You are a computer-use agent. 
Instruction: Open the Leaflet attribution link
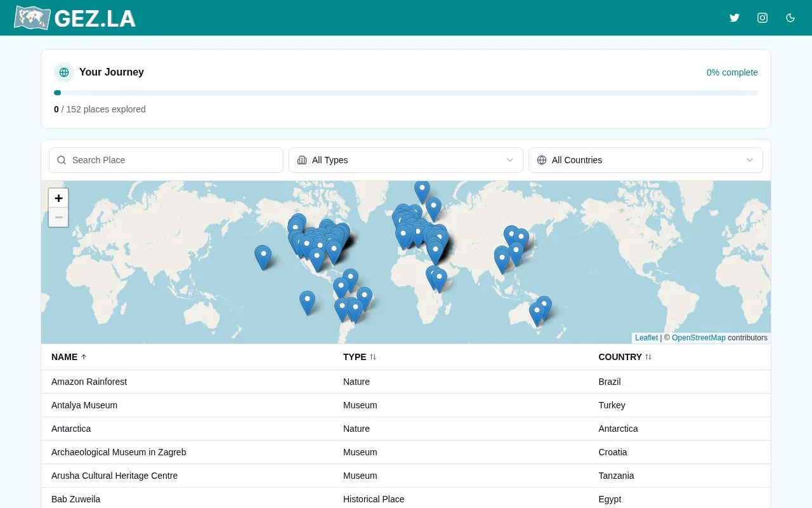(646, 338)
